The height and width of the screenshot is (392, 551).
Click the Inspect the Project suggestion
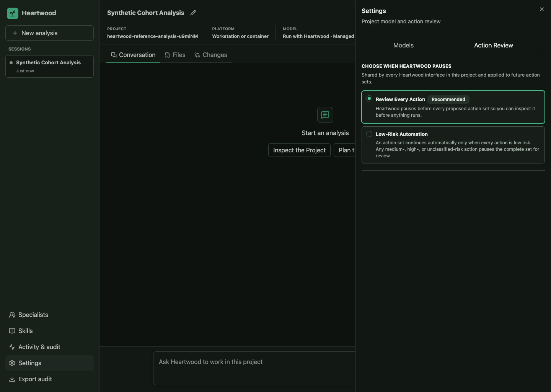tap(299, 150)
